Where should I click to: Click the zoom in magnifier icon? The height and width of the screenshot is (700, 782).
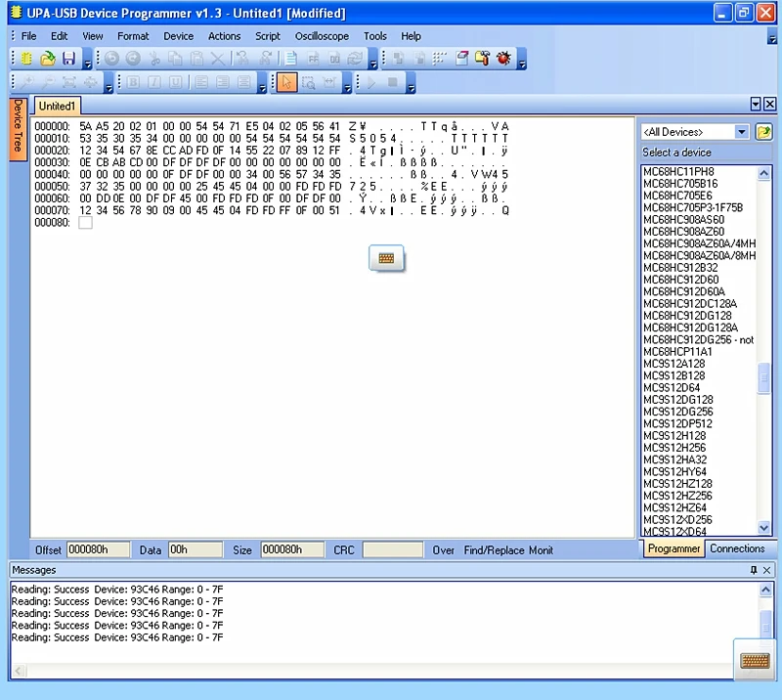coord(26,82)
